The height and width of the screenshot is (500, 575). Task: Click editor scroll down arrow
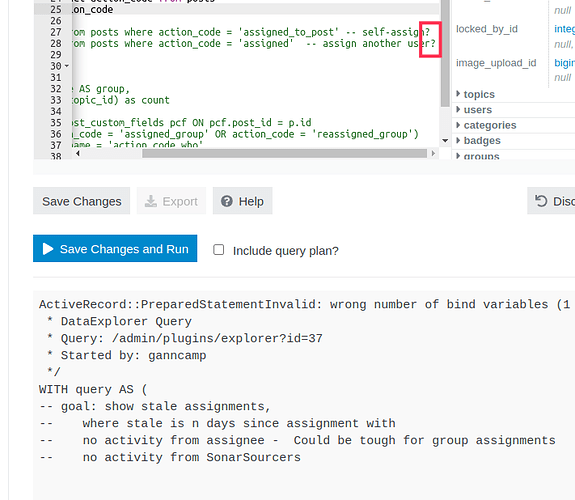point(445,140)
